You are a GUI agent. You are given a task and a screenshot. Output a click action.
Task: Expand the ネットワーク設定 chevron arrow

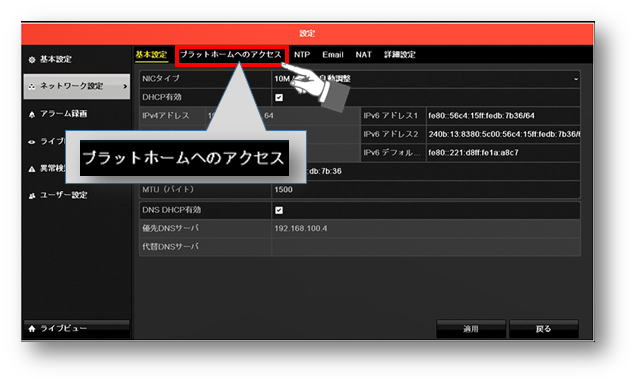[125, 87]
